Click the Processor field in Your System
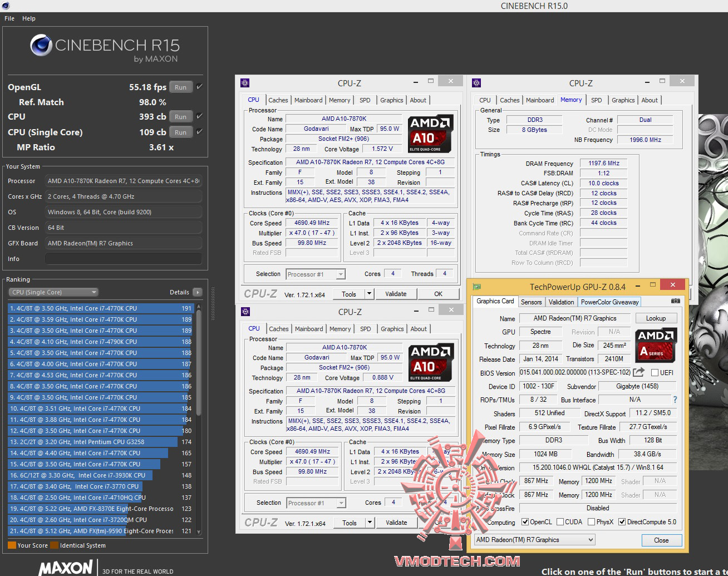 click(124, 181)
